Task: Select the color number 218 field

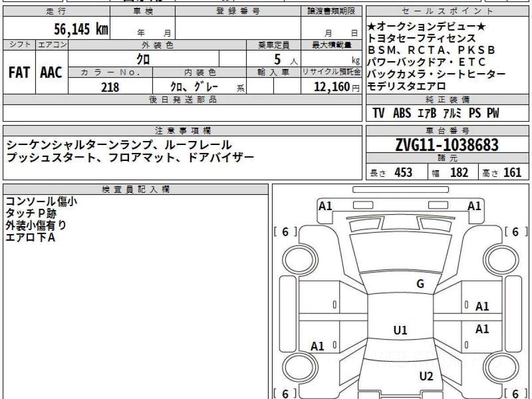Action: [x=110, y=87]
